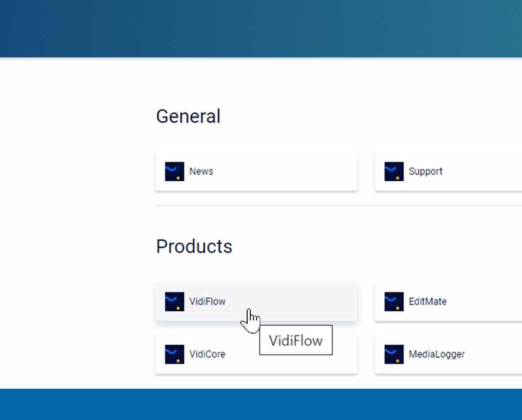
Task: Click the VidiFlow tooltip box
Action: pyautogui.click(x=296, y=341)
